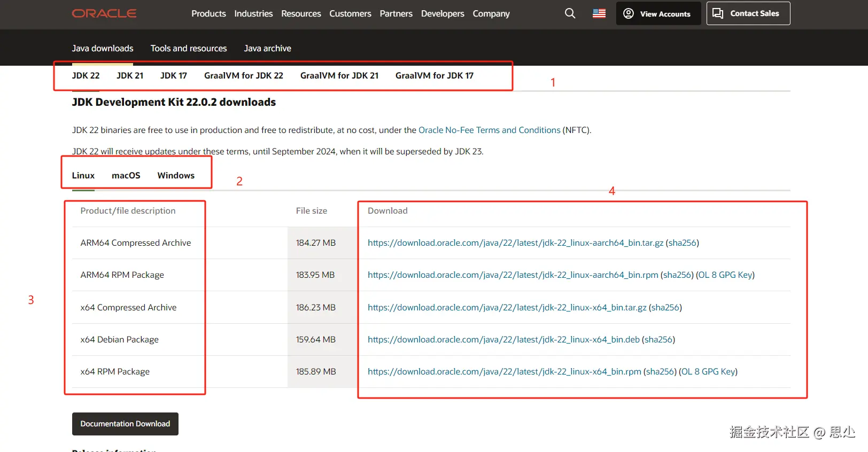Image resolution: width=868 pixels, height=452 pixels.
Task: Open the Customers menu
Action: 350,13
